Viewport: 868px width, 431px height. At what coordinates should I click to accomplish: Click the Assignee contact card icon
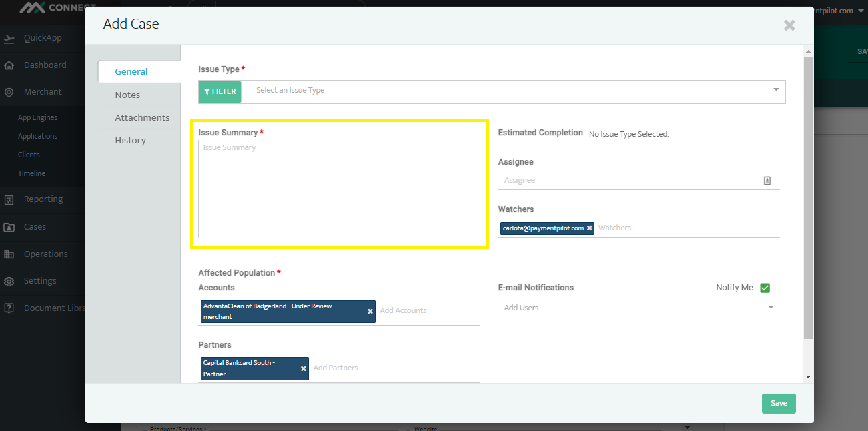767,181
